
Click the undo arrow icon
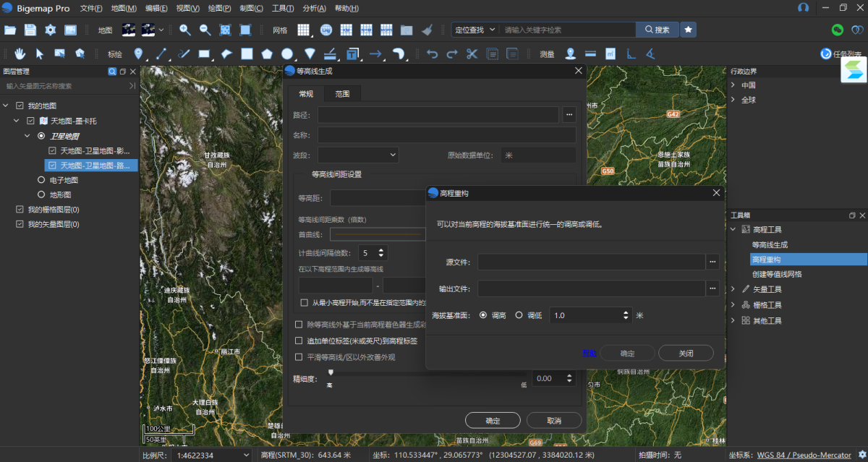click(x=432, y=54)
